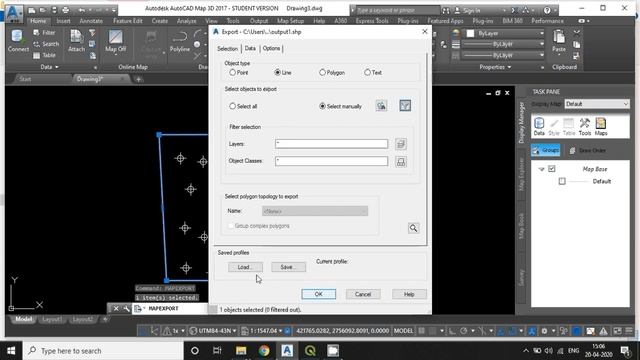Collapse the Map Base tree node
The height and width of the screenshot is (360, 640).
tap(541, 169)
